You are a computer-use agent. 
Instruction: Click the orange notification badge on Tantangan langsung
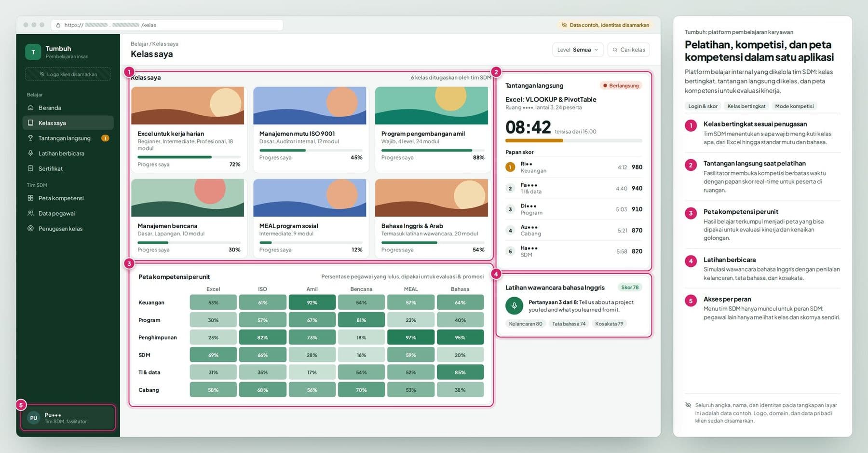coord(105,138)
